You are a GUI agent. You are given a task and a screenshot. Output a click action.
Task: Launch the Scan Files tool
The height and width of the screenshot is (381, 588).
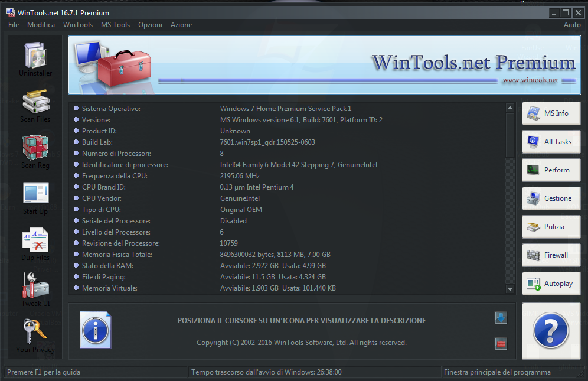click(x=35, y=106)
